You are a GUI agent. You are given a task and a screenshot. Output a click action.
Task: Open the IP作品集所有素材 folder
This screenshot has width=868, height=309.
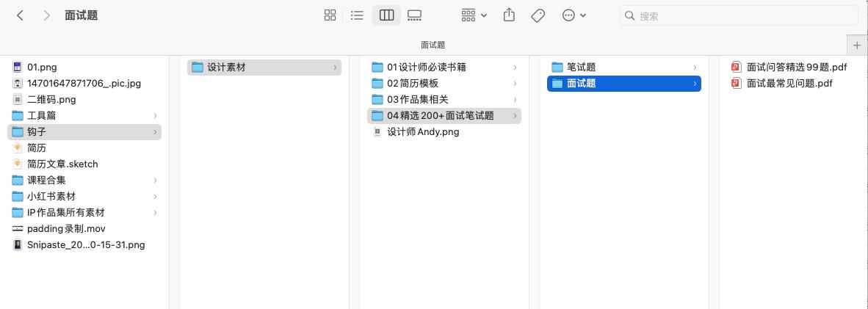pyautogui.click(x=84, y=213)
